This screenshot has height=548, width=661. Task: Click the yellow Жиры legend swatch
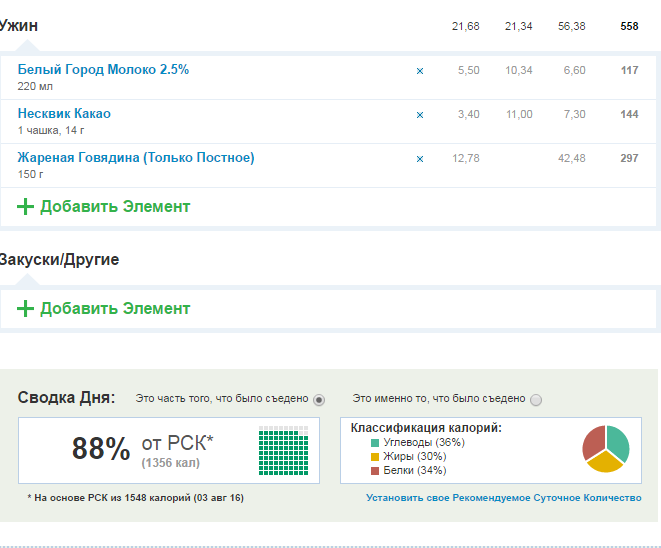[375, 457]
